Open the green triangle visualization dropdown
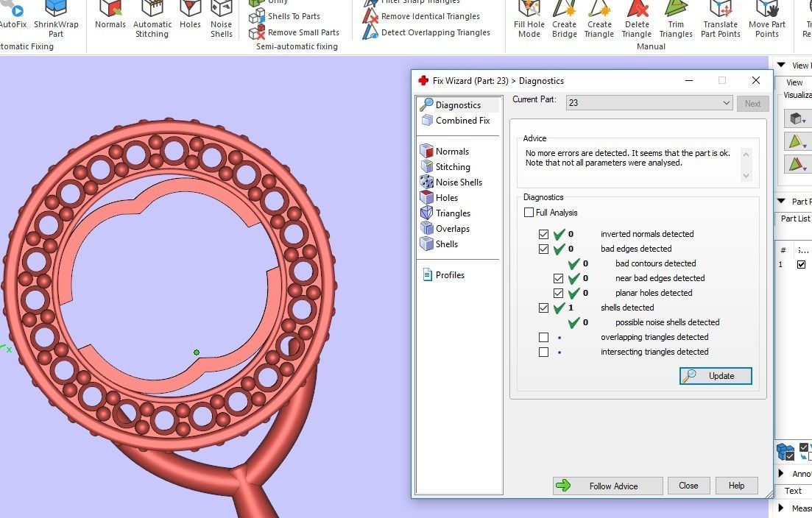This screenshot has height=518, width=812. (x=797, y=141)
